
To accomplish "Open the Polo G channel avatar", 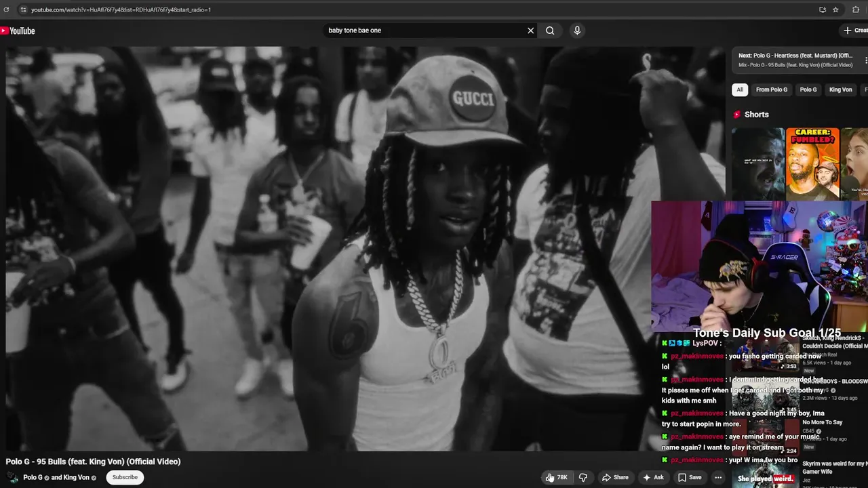I will pyautogui.click(x=12, y=477).
